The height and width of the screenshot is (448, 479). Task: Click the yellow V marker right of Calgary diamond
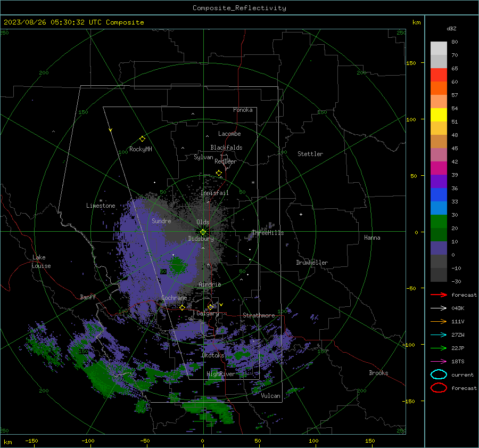221,305
